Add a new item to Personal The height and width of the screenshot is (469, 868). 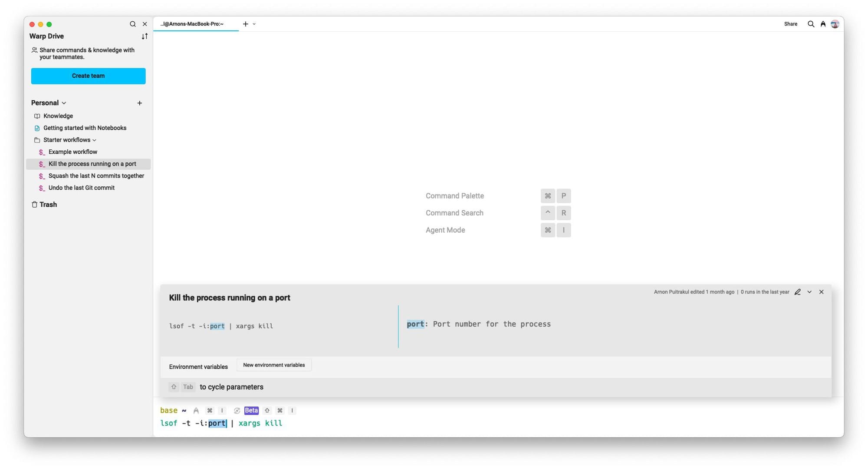click(139, 103)
